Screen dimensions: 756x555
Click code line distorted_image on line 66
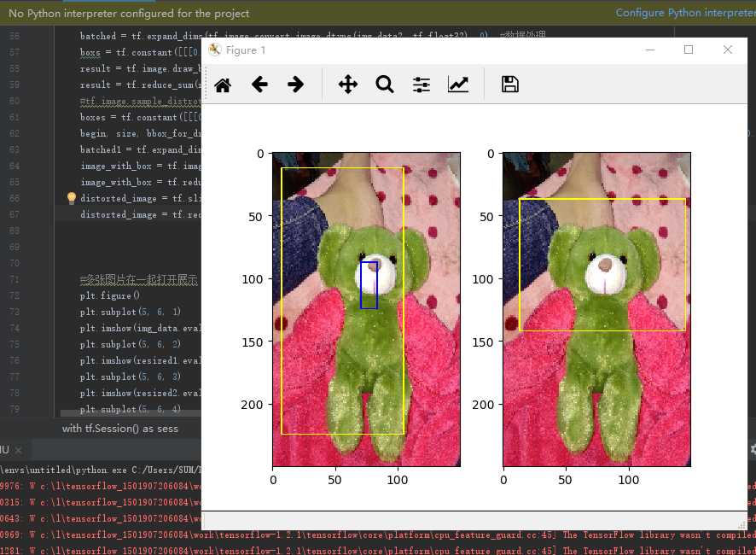(x=140, y=198)
